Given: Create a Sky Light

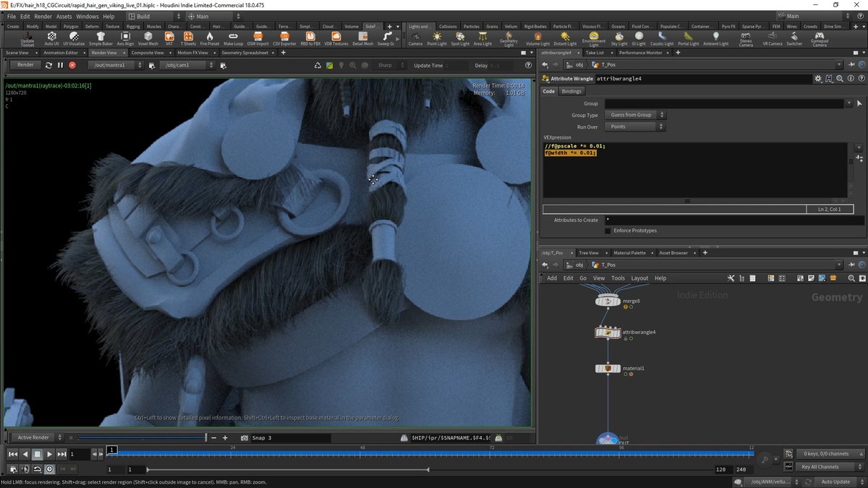Looking at the screenshot, I should click(619, 38).
